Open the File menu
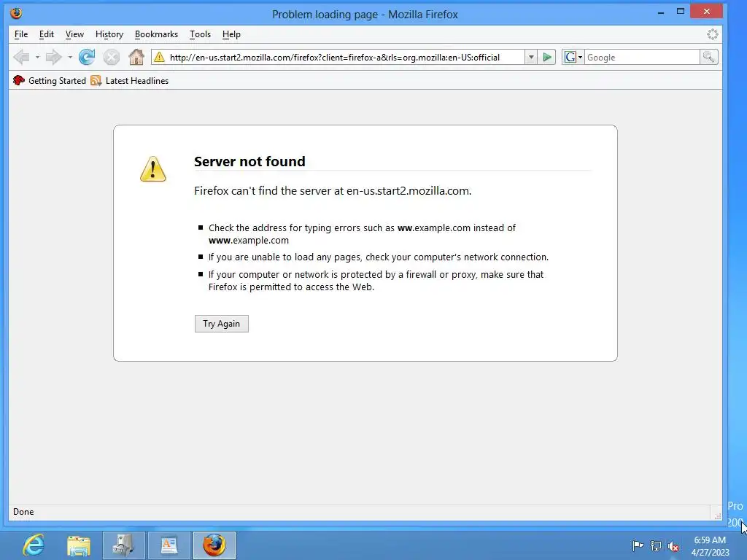The width and height of the screenshot is (747, 560). tap(21, 34)
